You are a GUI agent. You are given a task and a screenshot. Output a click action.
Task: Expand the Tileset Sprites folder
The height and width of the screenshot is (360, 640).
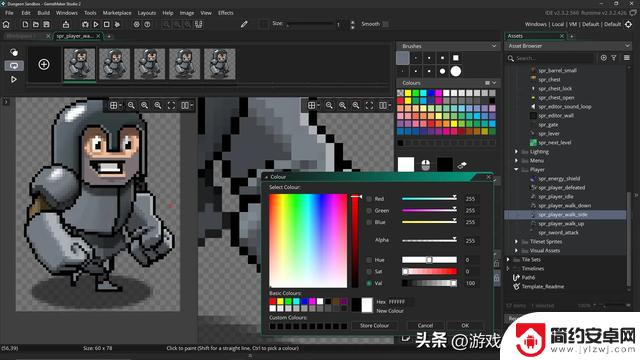516,241
